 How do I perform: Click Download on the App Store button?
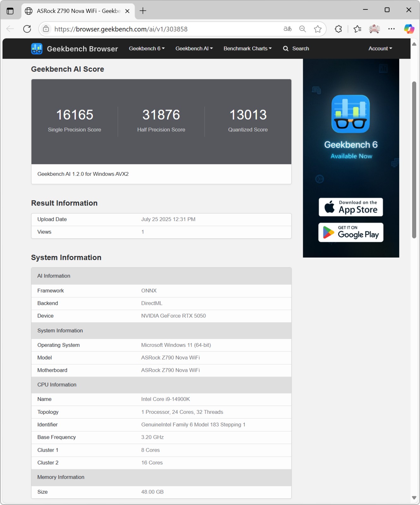pos(351,207)
